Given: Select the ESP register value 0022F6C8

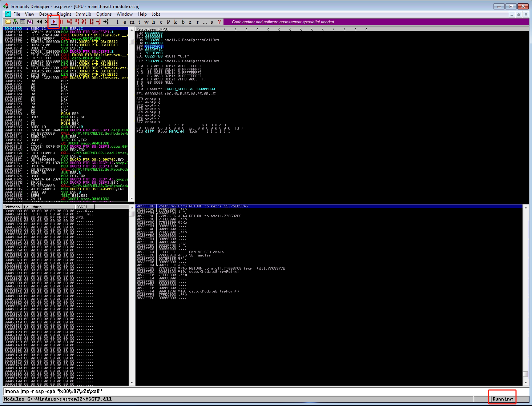Looking at the screenshot, I should point(154,47).
